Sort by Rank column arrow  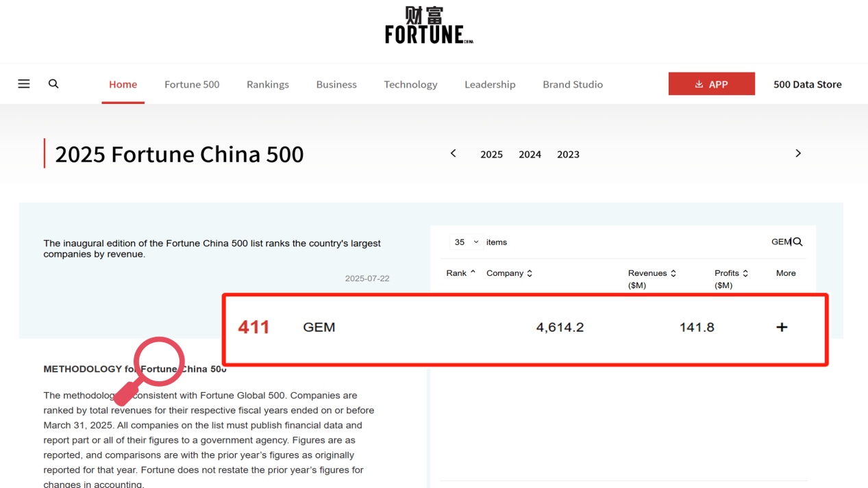(473, 272)
